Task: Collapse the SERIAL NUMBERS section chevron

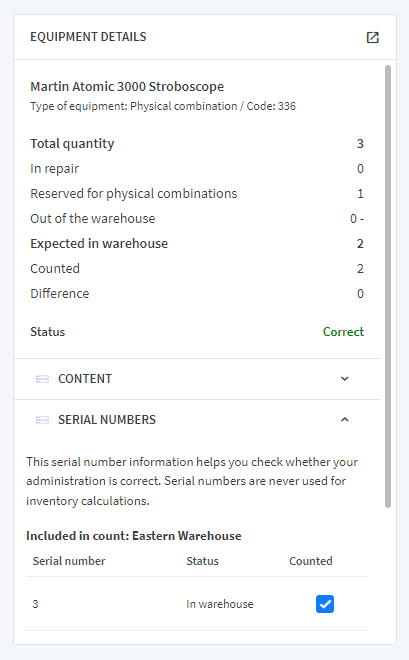Action: [345, 420]
